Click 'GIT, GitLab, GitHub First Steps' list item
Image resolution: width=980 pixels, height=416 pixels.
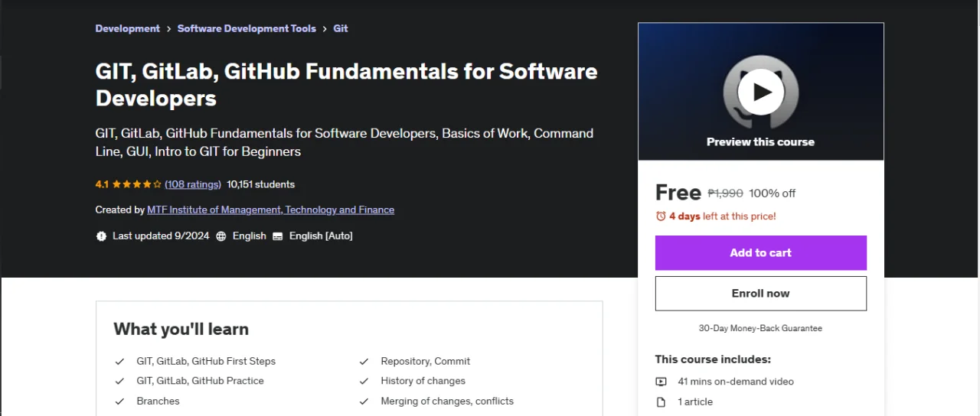click(x=206, y=361)
